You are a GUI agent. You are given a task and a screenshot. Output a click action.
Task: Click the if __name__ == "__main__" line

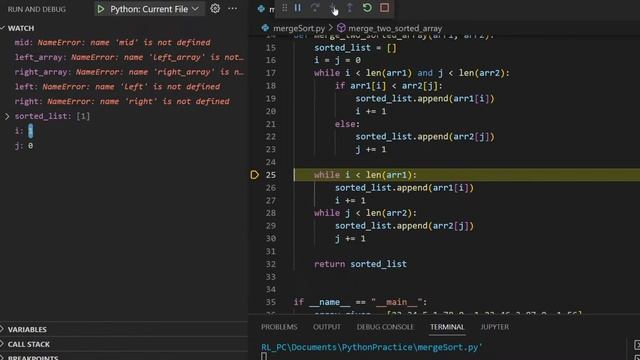coord(360,302)
